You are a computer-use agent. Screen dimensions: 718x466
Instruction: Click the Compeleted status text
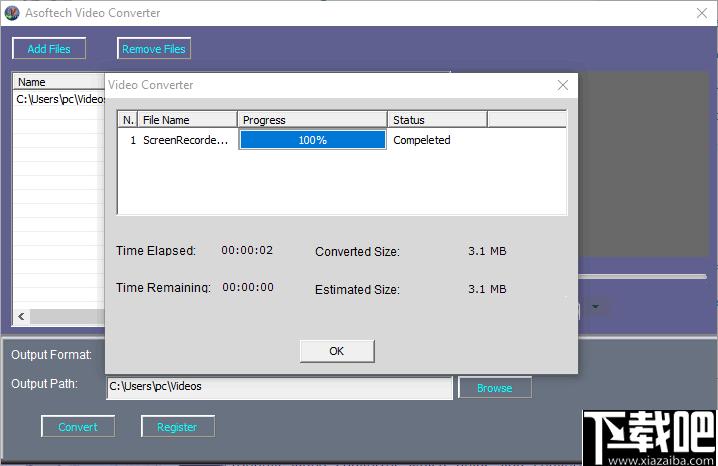coord(422,140)
